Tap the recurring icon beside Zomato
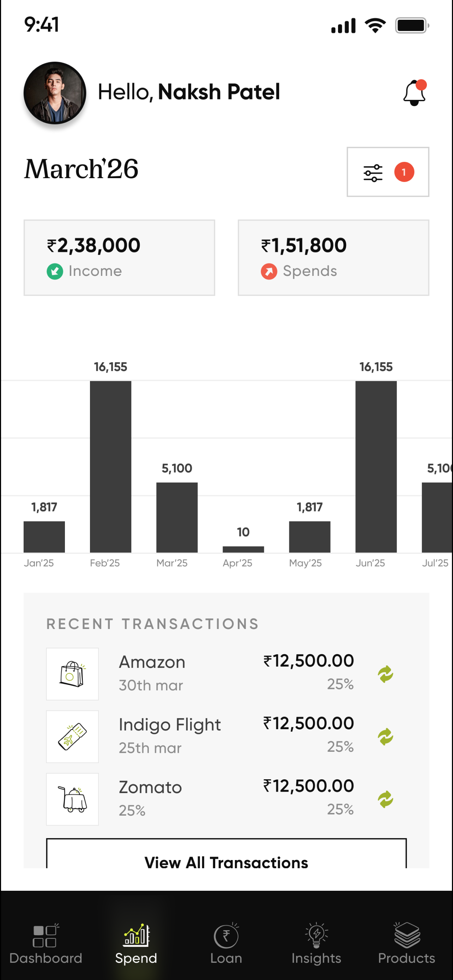This screenshot has width=453, height=980. click(x=385, y=799)
